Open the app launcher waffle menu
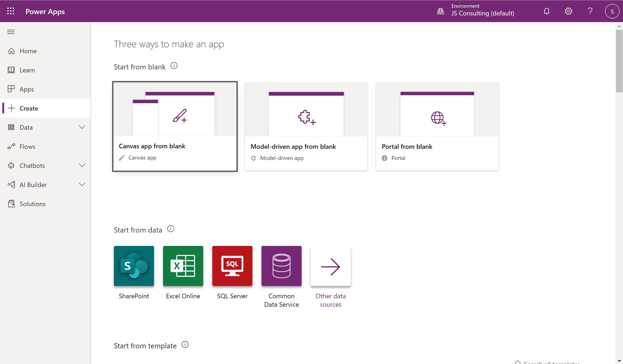This screenshot has height=364, width=623. 11,11
